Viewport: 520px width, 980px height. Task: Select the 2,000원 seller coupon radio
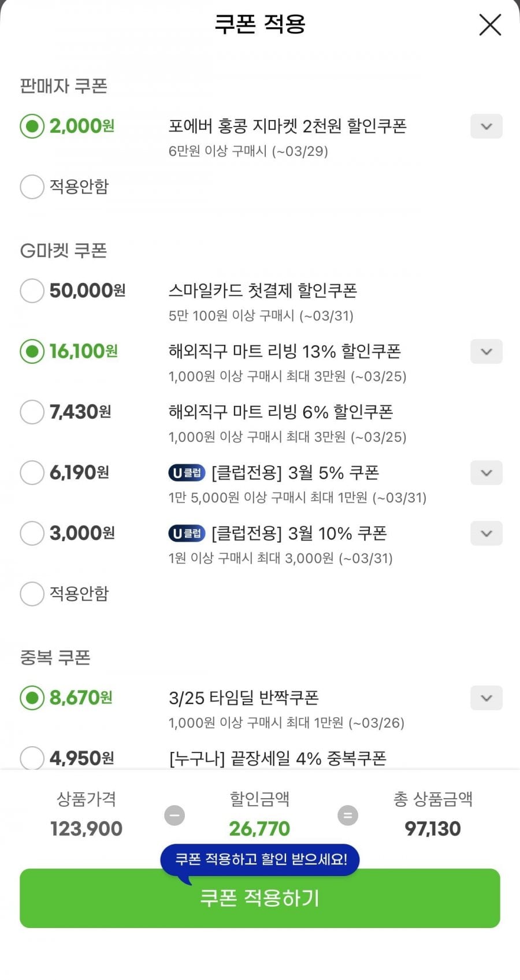[32, 126]
